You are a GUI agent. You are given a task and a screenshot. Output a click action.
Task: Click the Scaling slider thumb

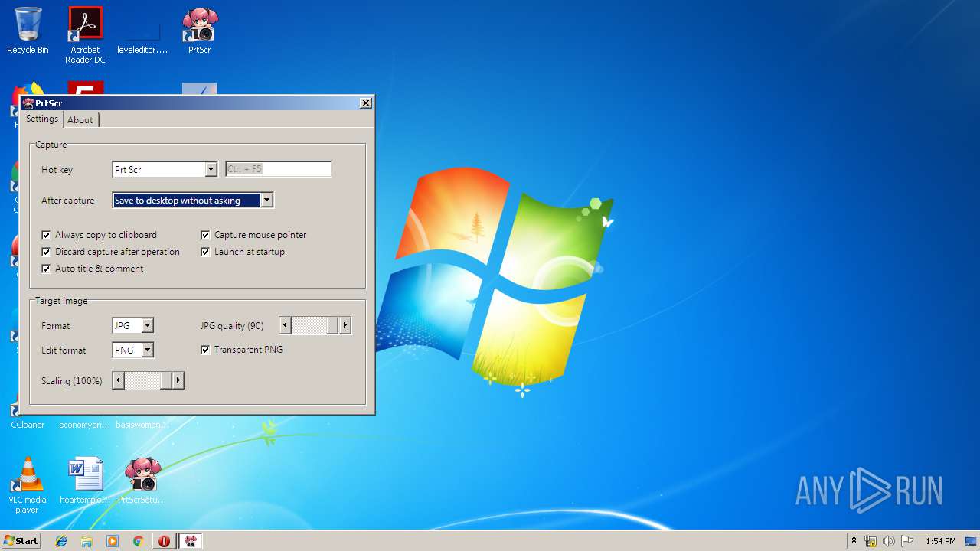tap(165, 380)
